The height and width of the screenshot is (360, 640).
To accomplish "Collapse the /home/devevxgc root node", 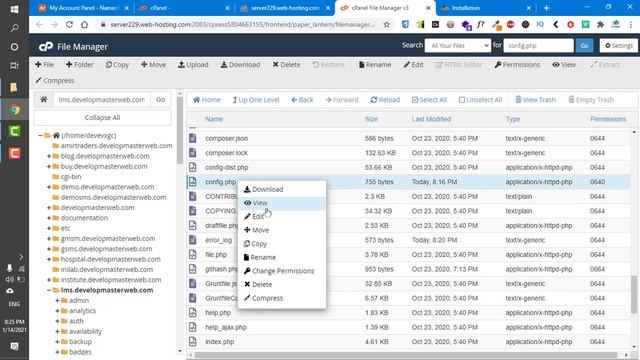I will 40,136.
